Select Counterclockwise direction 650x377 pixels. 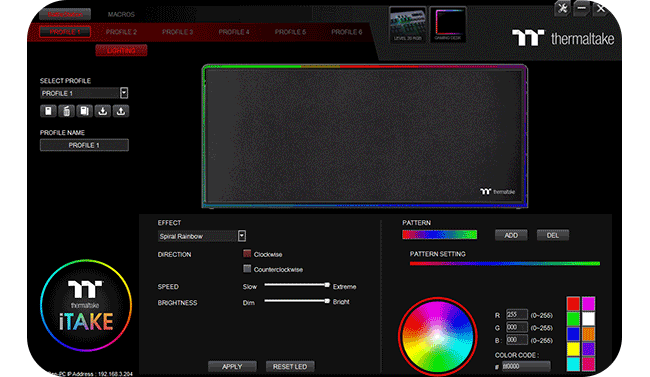click(x=247, y=269)
